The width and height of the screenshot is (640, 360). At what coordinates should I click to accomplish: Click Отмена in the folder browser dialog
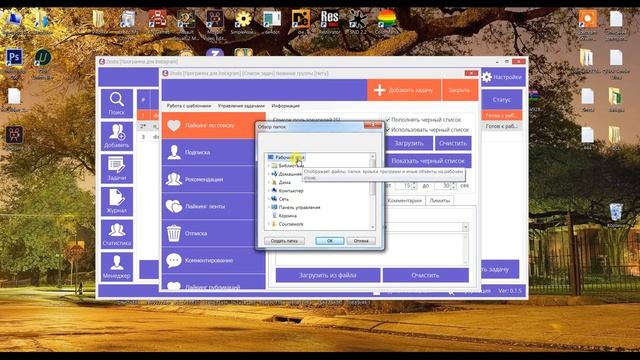click(x=361, y=241)
